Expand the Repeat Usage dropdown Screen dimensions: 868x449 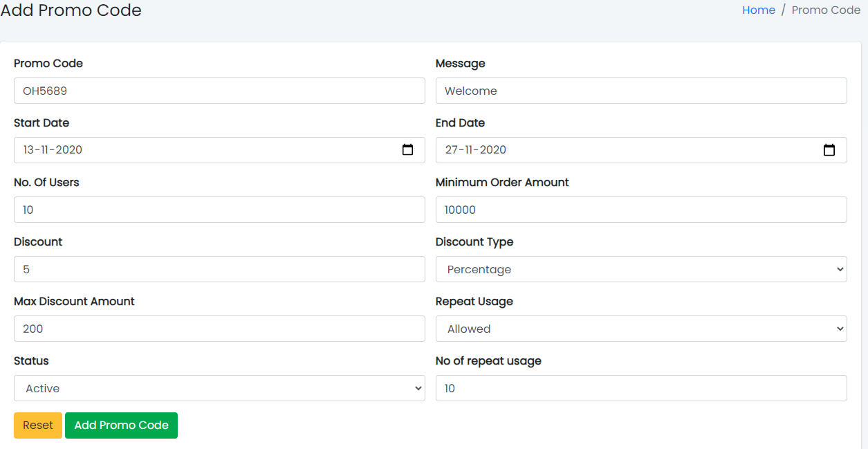click(641, 329)
